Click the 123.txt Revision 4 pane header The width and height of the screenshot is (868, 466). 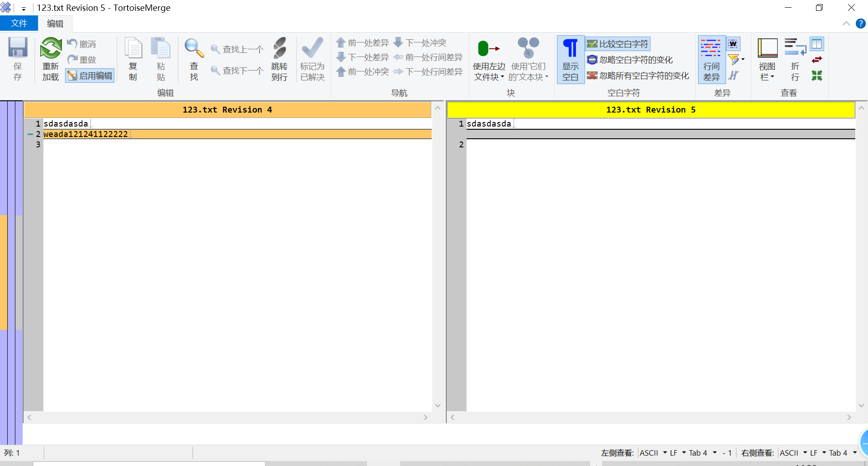pyautogui.click(x=227, y=110)
